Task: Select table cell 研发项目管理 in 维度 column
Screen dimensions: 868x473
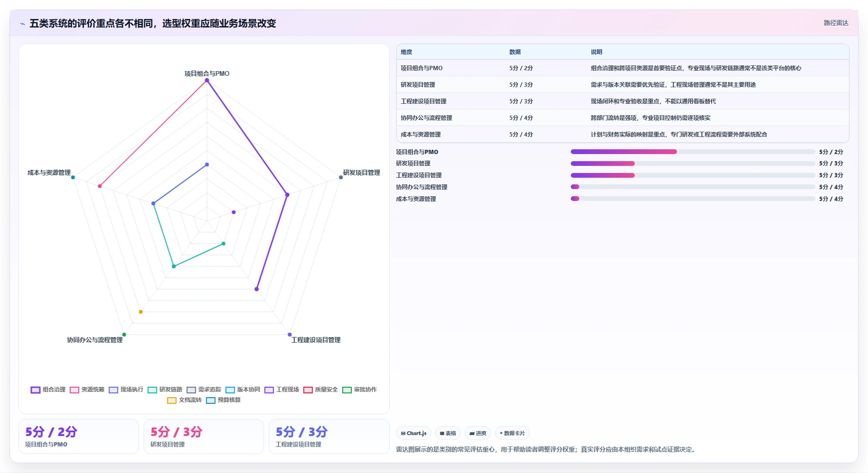Action: tap(418, 85)
